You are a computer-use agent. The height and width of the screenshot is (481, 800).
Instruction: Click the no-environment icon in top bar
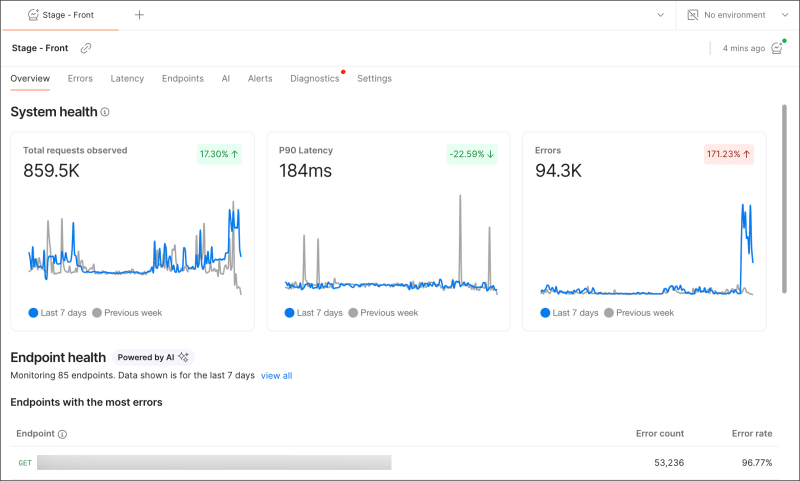[692, 15]
